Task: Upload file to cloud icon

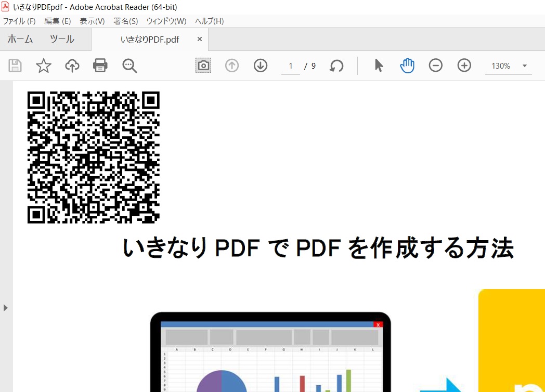Action: point(72,66)
